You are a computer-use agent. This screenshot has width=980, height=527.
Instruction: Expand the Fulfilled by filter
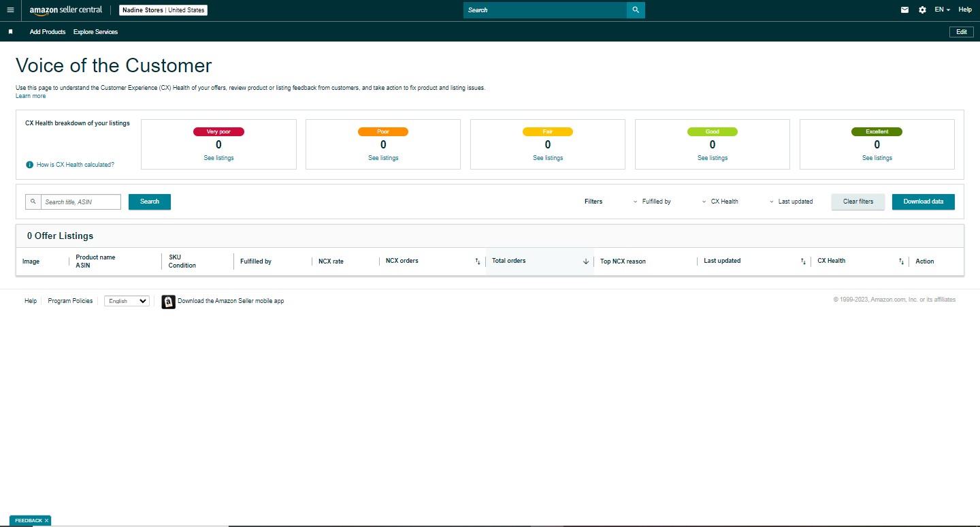pyautogui.click(x=652, y=202)
